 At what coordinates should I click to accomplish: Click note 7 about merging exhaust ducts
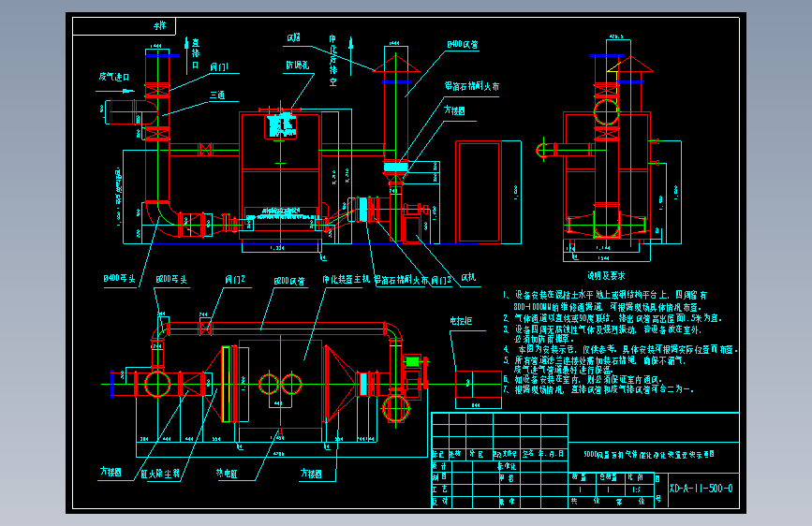(598, 389)
